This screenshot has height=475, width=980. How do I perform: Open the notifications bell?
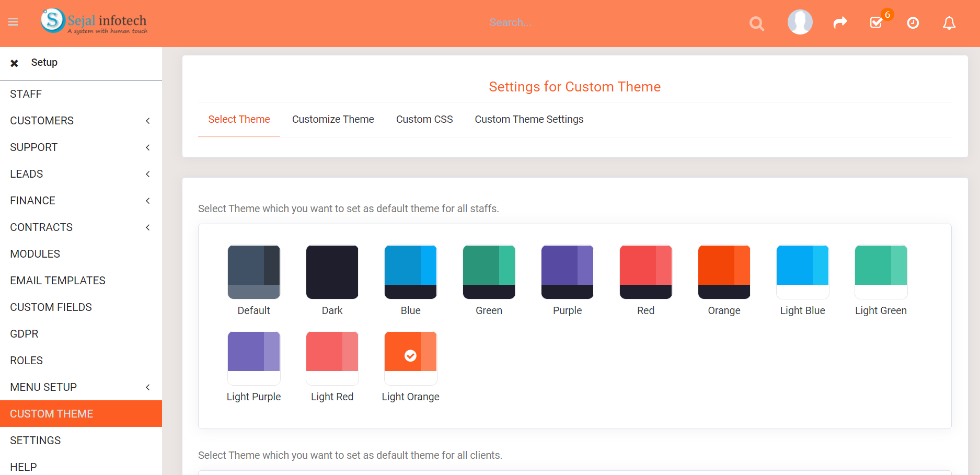(949, 22)
